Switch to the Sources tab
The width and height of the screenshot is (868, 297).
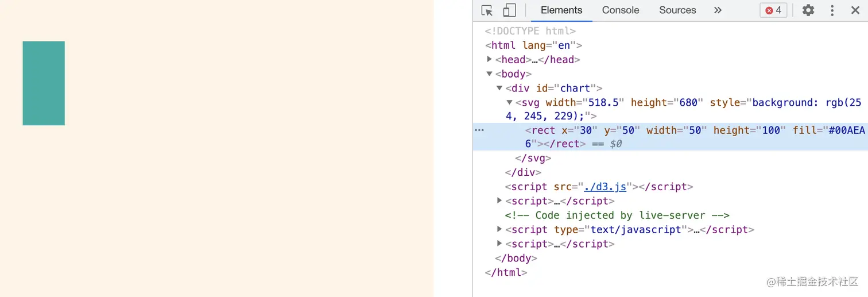pyautogui.click(x=677, y=10)
